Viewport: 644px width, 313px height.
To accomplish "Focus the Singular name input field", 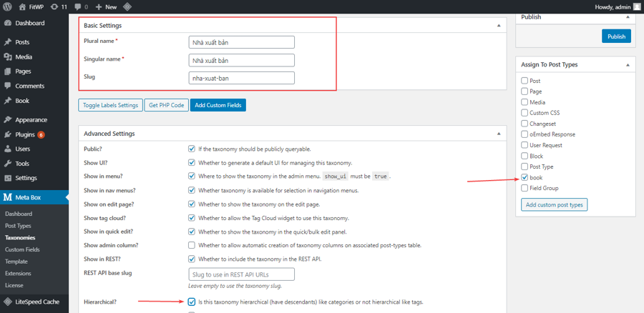I will pyautogui.click(x=242, y=60).
